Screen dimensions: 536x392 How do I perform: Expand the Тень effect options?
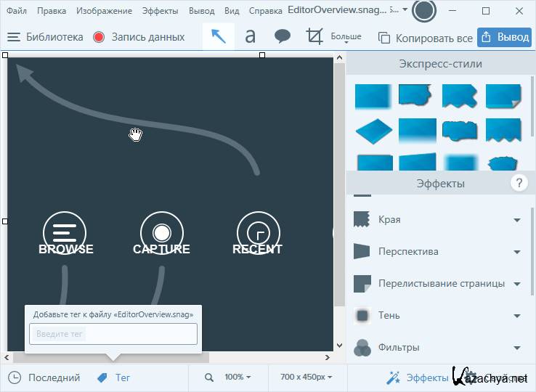pyautogui.click(x=516, y=316)
